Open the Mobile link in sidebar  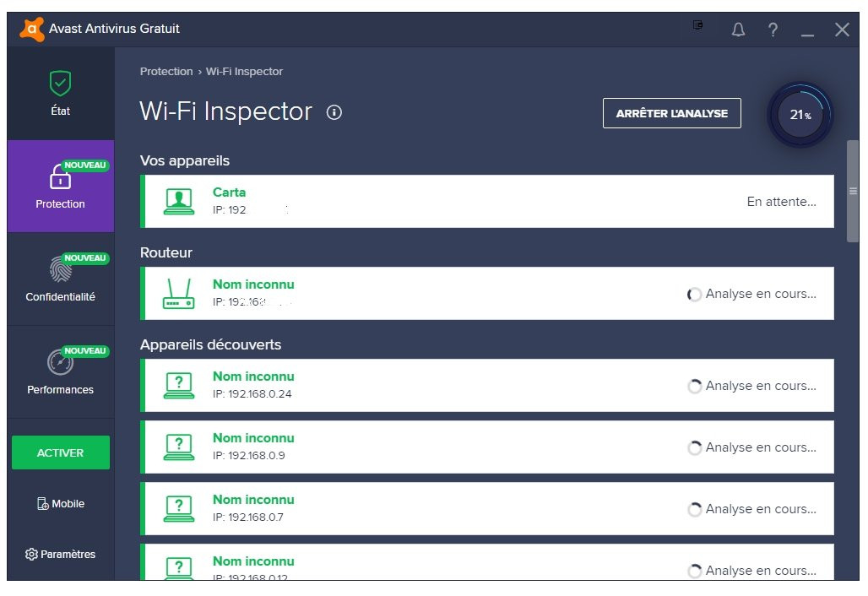(60, 504)
